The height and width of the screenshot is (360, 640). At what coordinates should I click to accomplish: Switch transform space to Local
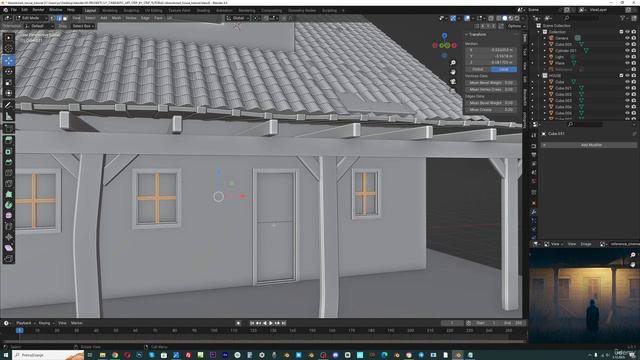pyautogui.click(x=504, y=69)
